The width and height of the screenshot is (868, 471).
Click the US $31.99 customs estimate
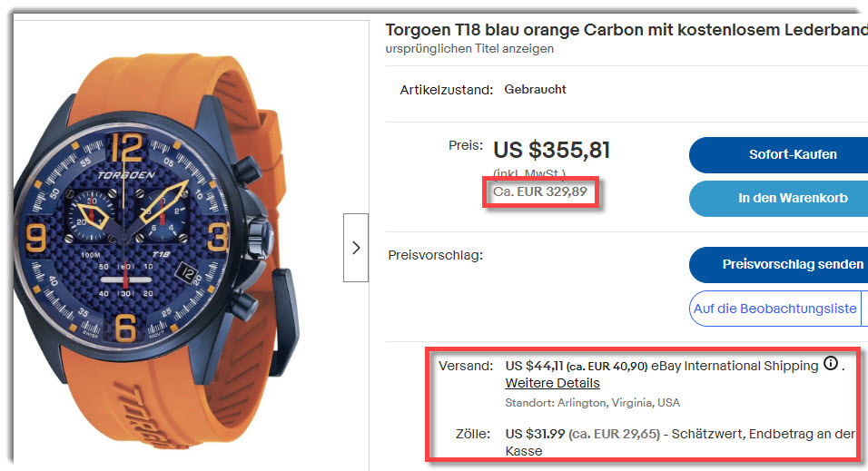pos(535,434)
